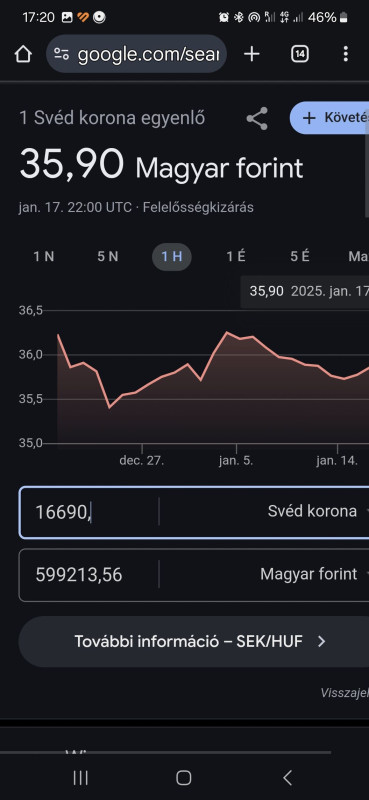Switch chart to 1 É range
Screen dimensions: 369x800
[x=236, y=257]
